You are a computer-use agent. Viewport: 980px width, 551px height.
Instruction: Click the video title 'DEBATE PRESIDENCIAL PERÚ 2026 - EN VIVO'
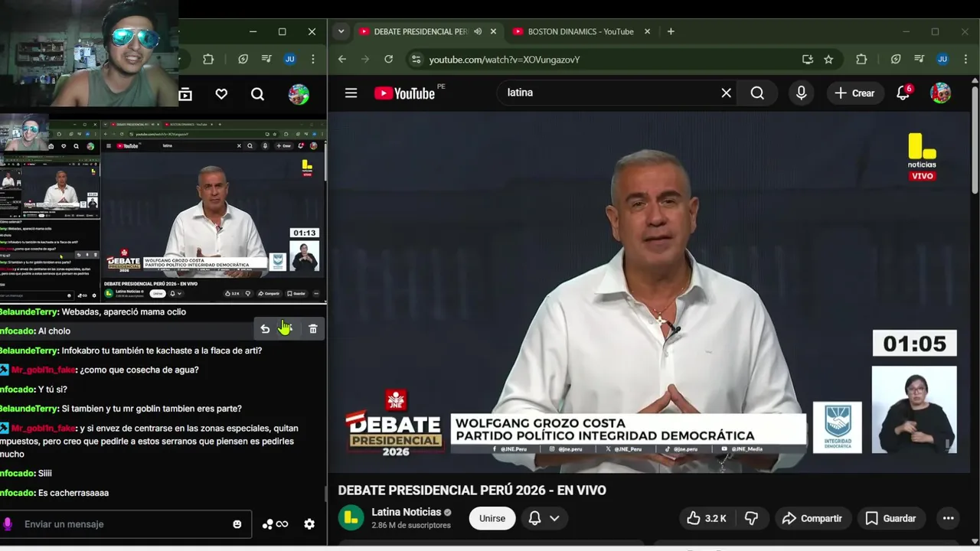472,490
